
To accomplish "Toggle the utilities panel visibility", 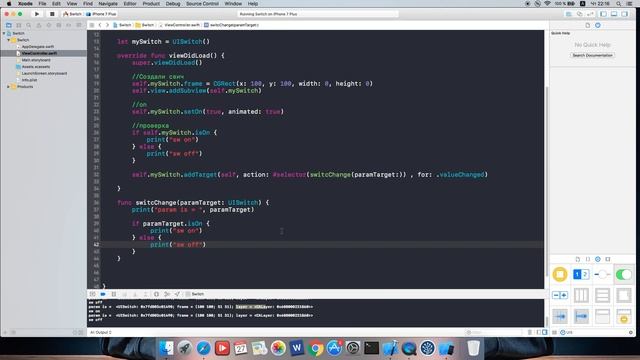I will tap(625, 14).
